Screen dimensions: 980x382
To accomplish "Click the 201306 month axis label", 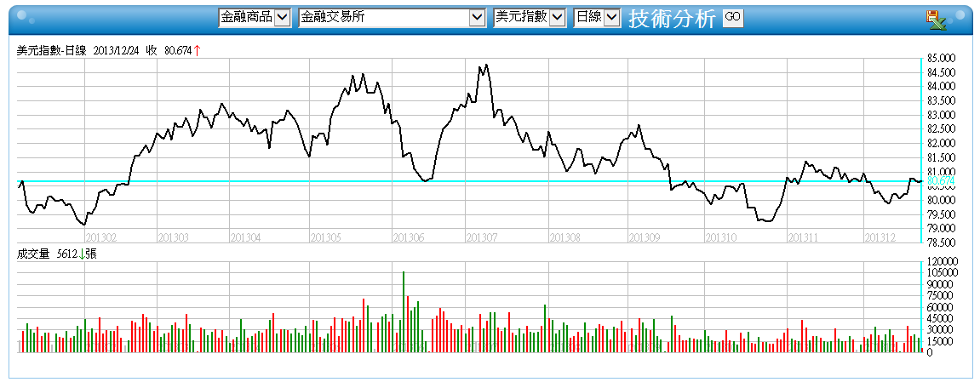I will pyautogui.click(x=408, y=237).
